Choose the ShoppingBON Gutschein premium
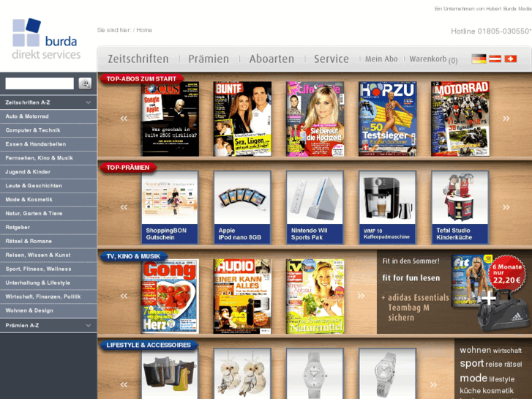Screen dimensions: 532x399 click(x=170, y=207)
